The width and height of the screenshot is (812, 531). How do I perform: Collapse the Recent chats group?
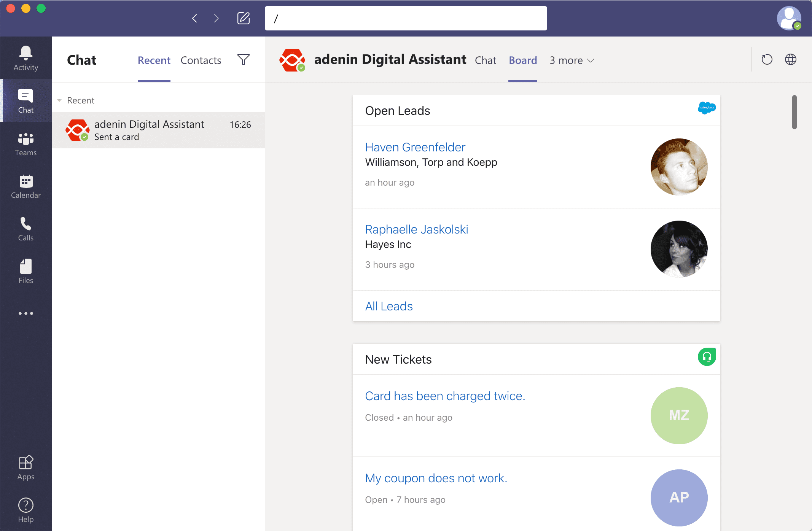click(x=59, y=100)
